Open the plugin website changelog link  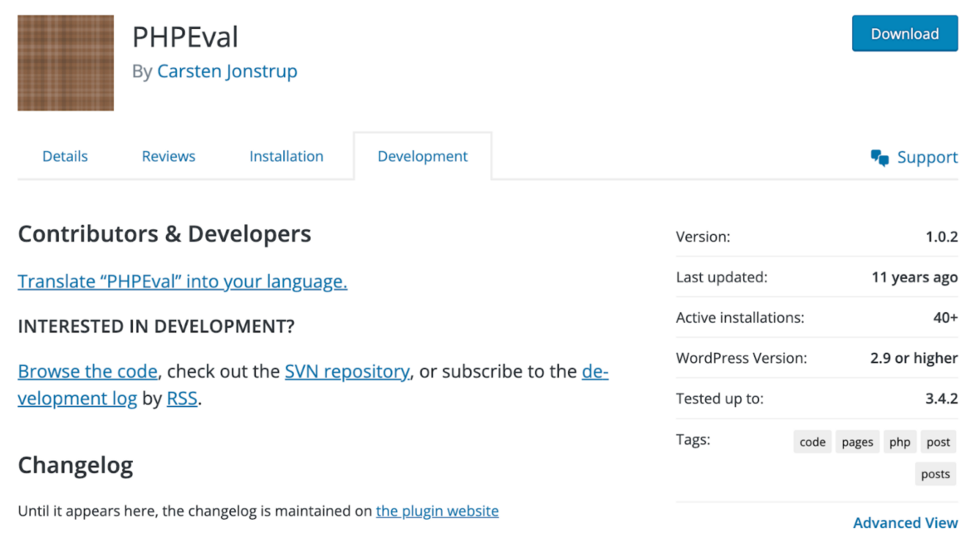(x=437, y=511)
